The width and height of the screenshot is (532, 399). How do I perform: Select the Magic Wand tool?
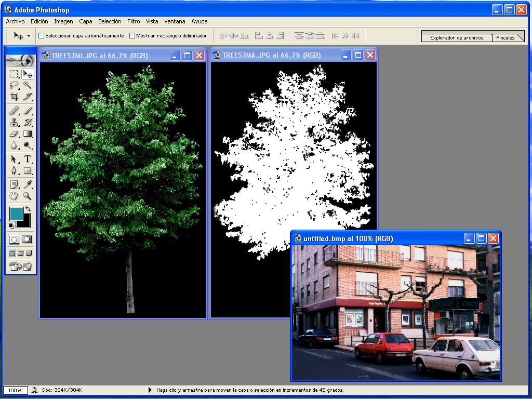(x=28, y=85)
